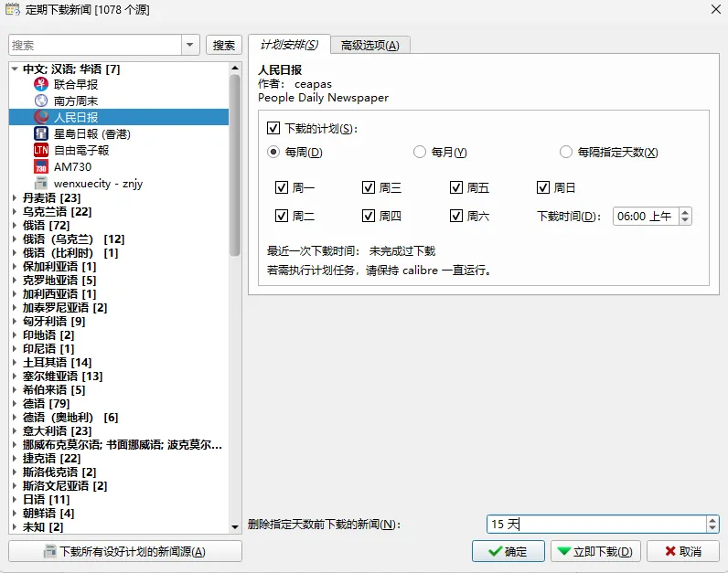Expand the 意大利语 [23] group
The width and height of the screenshot is (728, 573).
(x=15, y=430)
